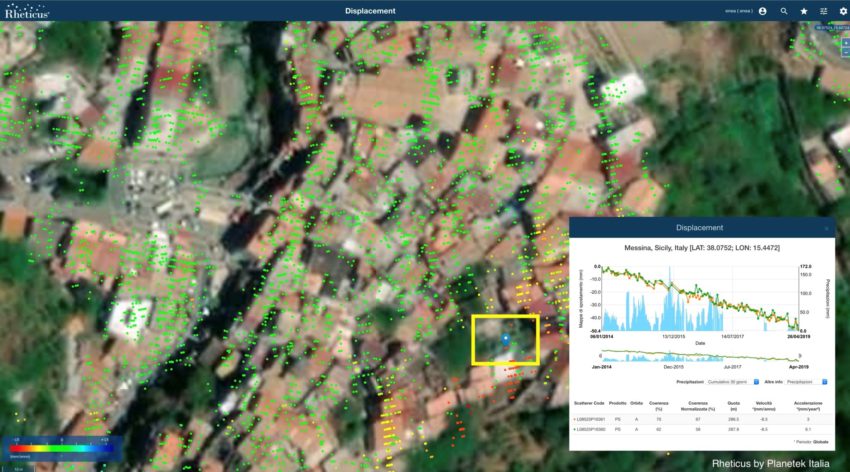Open favorites with the star icon
This screenshot has height=472, width=850.
[804, 11]
